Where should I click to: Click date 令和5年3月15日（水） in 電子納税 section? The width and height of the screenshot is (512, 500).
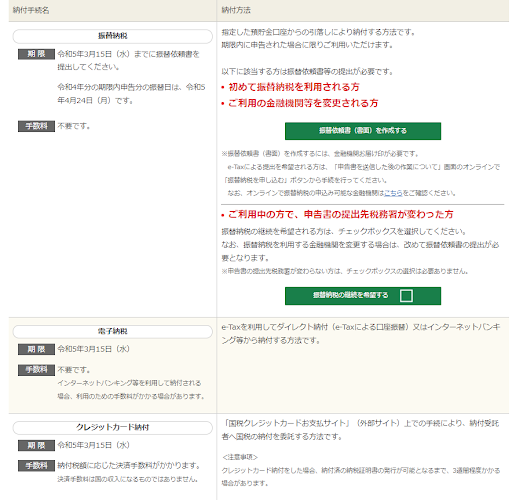click(x=94, y=349)
